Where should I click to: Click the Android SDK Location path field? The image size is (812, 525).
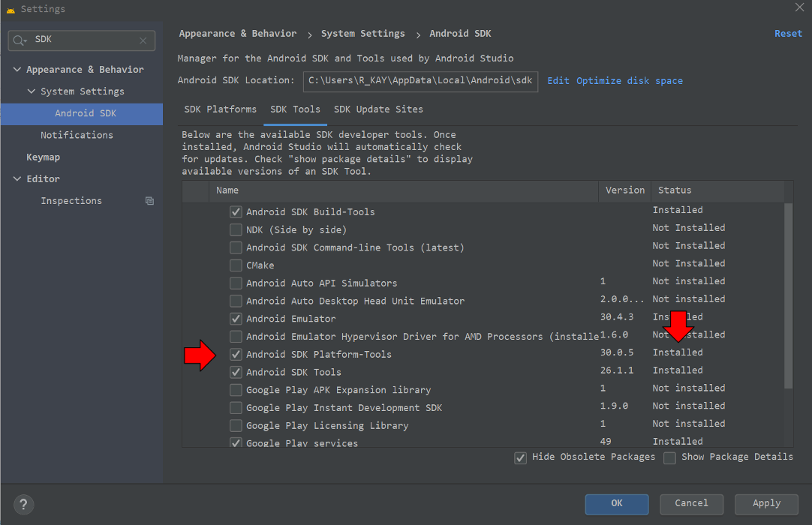coord(420,81)
